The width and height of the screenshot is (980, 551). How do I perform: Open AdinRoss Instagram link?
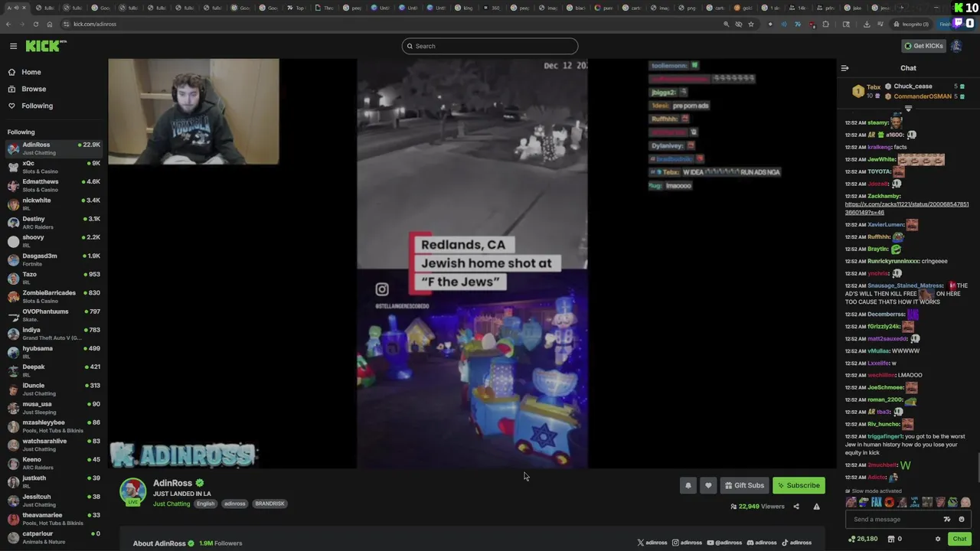687,543
